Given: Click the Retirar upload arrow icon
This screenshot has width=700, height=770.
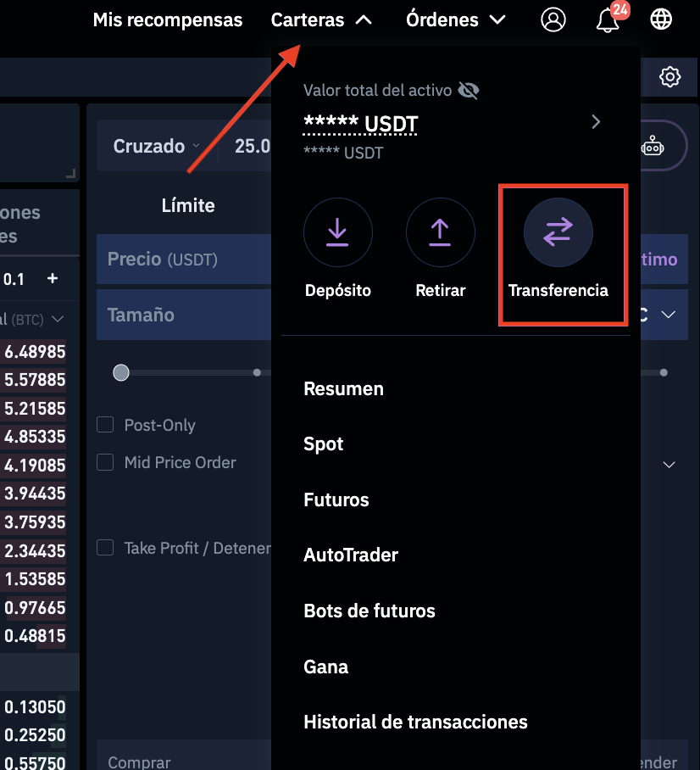Looking at the screenshot, I should 440,232.
